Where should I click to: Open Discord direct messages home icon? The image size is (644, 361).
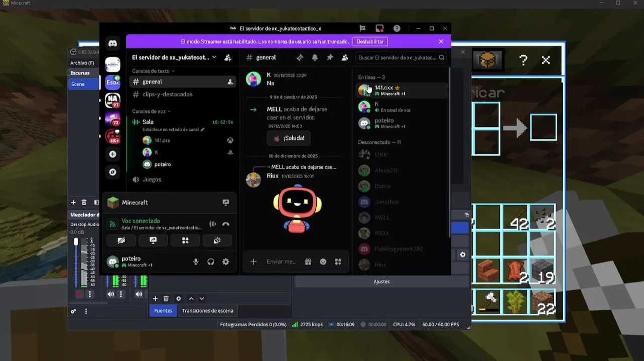pos(112,44)
